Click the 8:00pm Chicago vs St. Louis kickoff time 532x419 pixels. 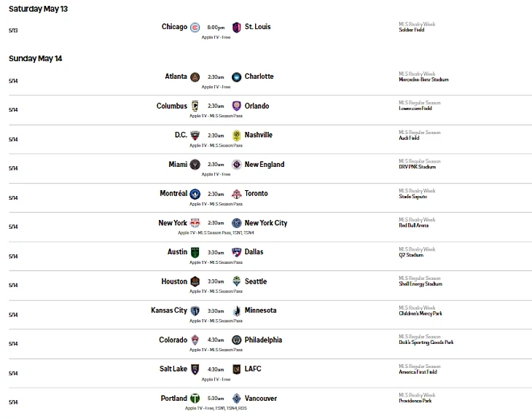tap(216, 28)
